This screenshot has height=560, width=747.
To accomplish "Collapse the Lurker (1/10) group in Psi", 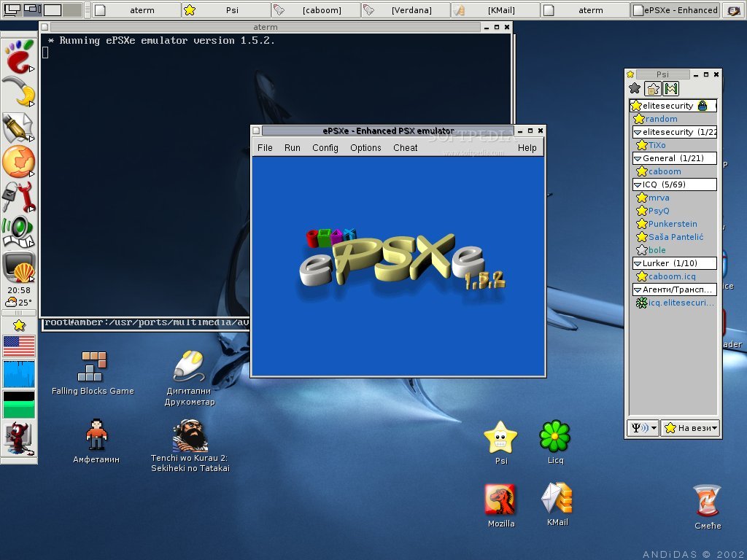I will [636, 263].
